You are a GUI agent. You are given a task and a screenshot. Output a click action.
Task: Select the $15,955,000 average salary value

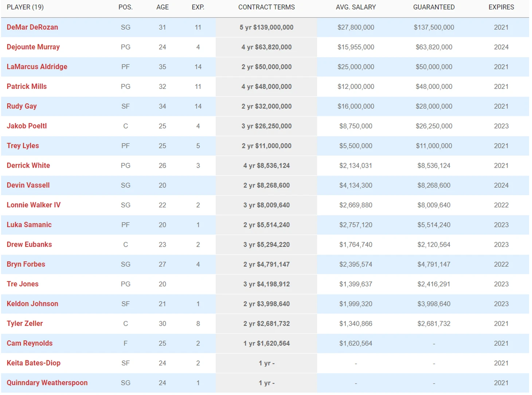pyautogui.click(x=356, y=47)
